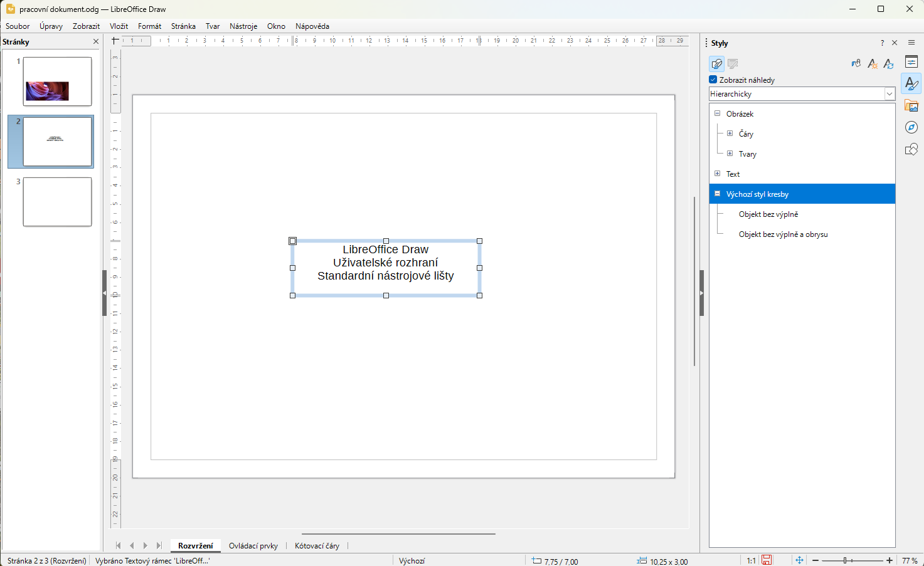Click the Styly panel help question mark

[x=882, y=43]
